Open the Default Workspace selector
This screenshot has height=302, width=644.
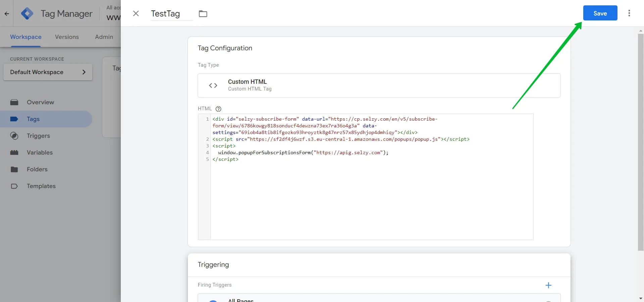(x=48, y=72)
